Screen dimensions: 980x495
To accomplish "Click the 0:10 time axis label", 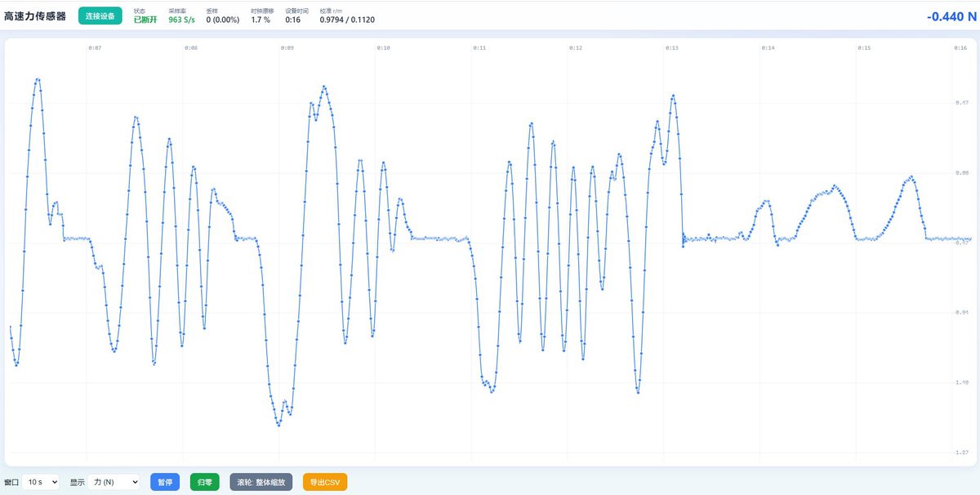I will click(384, 48).
